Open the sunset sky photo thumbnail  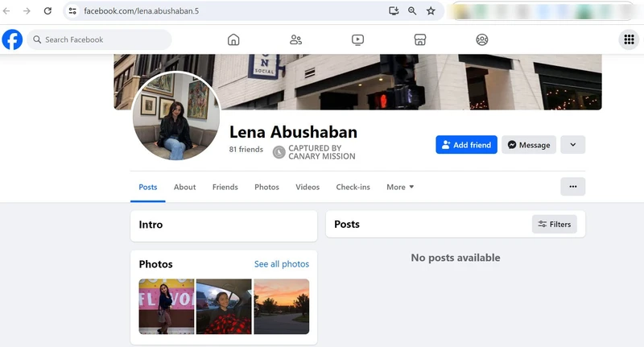281,307
